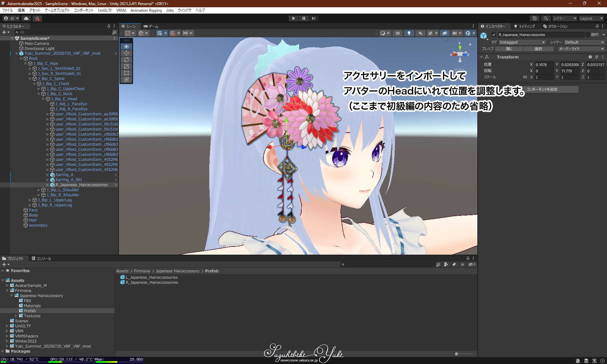The image size is (607, 364).
Task: Open the Undo History icon
Action: coord(534,18)
